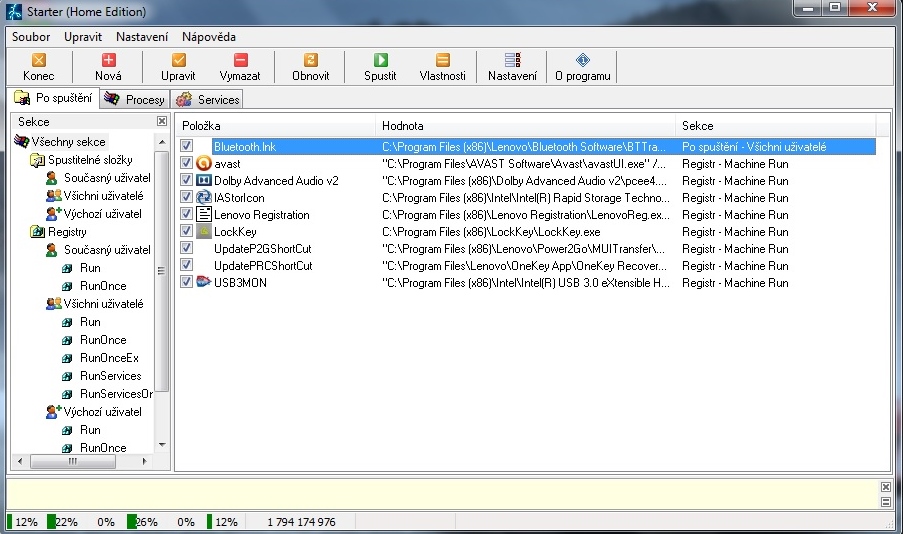Toggle the IAStorIcon checkbox

click(186, 197)
